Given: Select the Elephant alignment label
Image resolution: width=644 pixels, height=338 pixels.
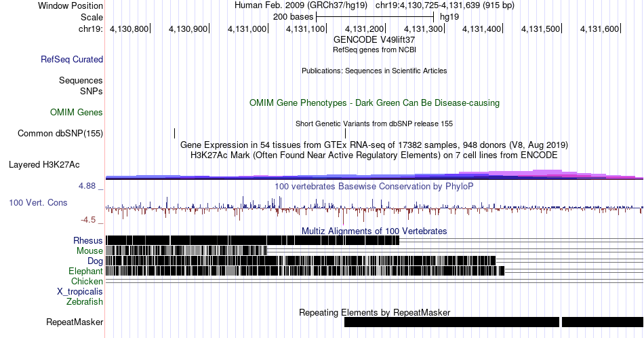Looking at the screenshot, I should tap(86, 271).
